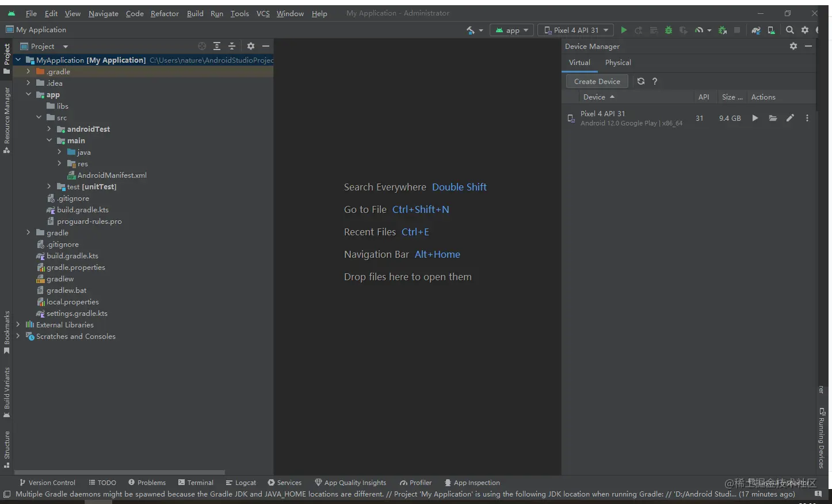Edit the Pixel 4 virtual device
832x504 pixels.
(x=790, y=118)
